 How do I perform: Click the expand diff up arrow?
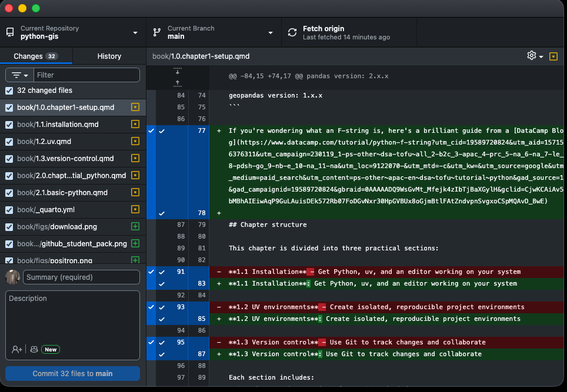(x=178, y=83)
